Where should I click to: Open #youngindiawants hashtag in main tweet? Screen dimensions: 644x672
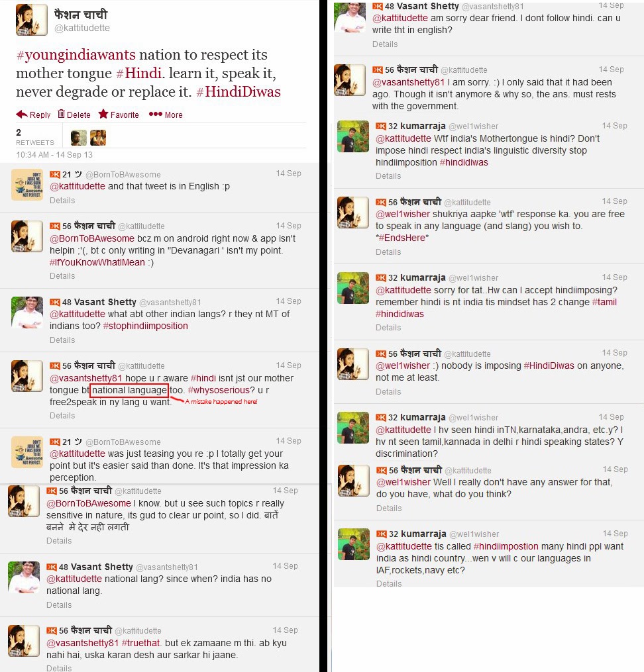click(x=76, y=55)
